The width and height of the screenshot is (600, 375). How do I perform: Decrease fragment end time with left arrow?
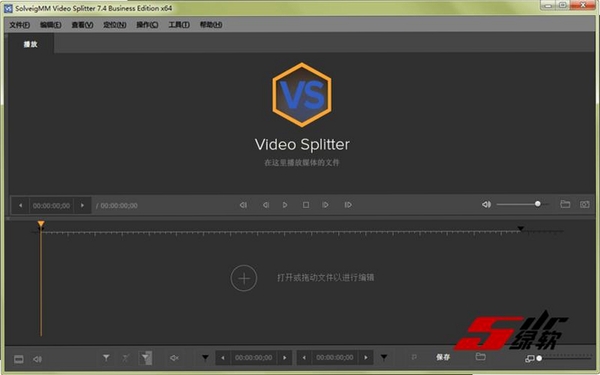pyautogui.click(x=304, y=358)
